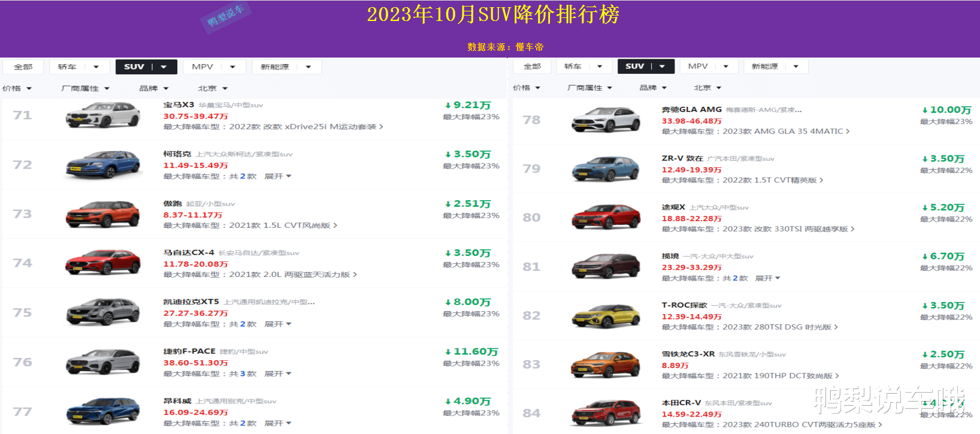Open the 2021款 190THP DCT致尚版 link

(781, 376)
